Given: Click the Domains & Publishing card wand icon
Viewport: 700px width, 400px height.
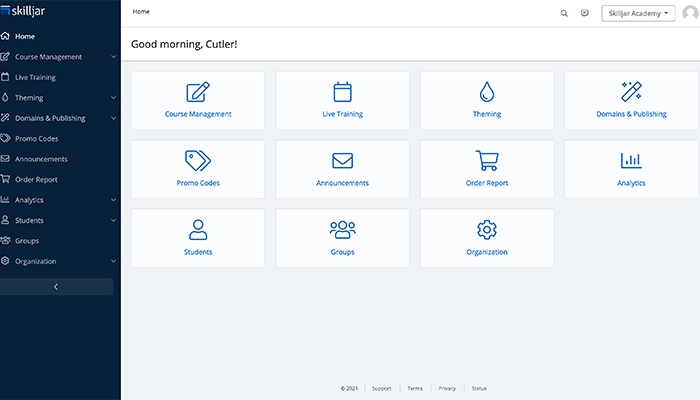Looking at the screenshot, I should pos(631,92).
